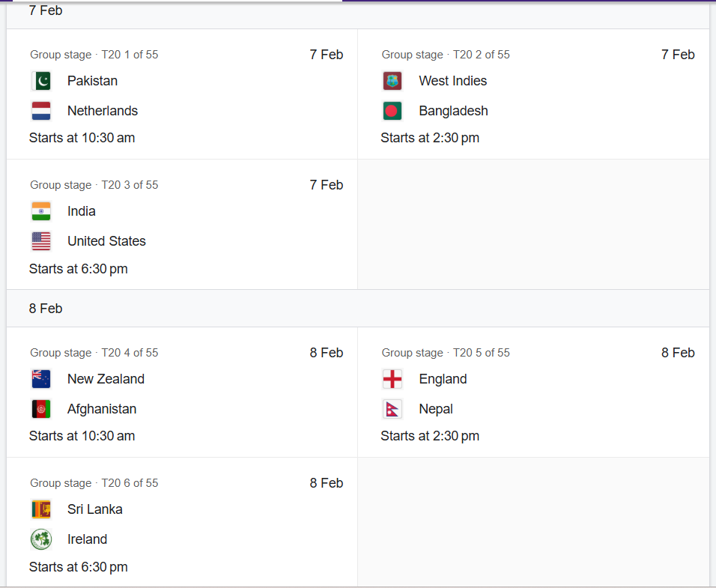Select the T20 3 of 55 match label
Viewport: 716px width, 588px height.
(x=130, y=185)
